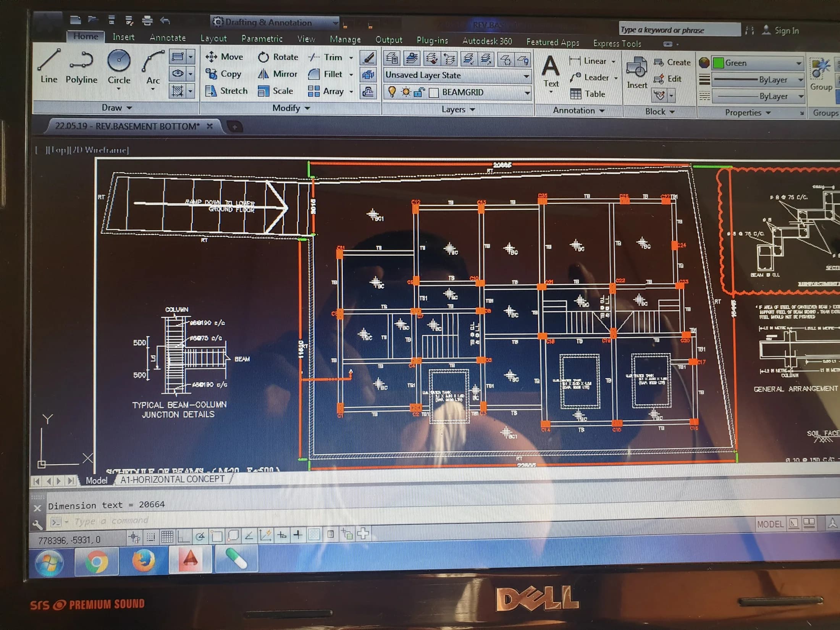The height and width of the screenshot is (630, 840).
Task: Toggle Lineweight display in status bar
Action: pos(298,535)
